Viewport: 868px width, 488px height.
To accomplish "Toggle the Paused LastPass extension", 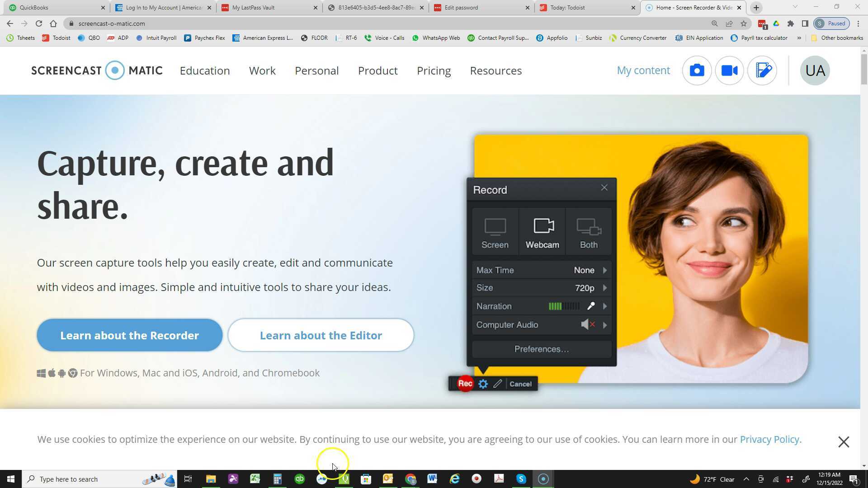I will (831, 23).
